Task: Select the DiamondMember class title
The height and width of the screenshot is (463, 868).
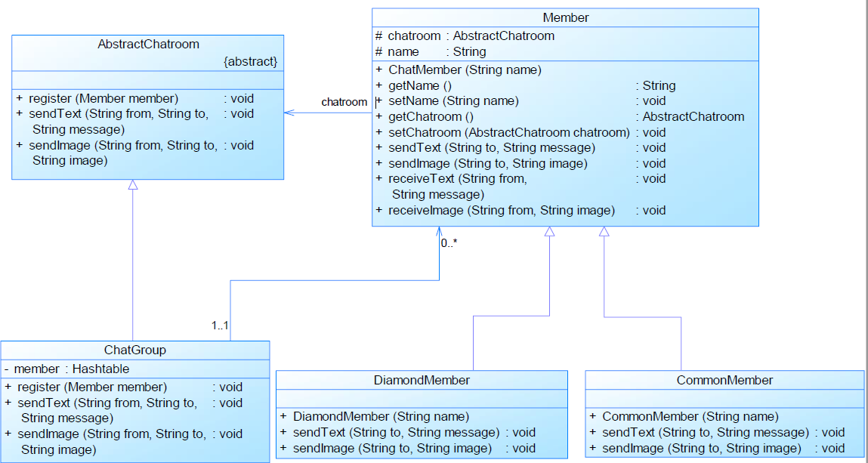Action: pyautogui.click(x=422, y=380)
